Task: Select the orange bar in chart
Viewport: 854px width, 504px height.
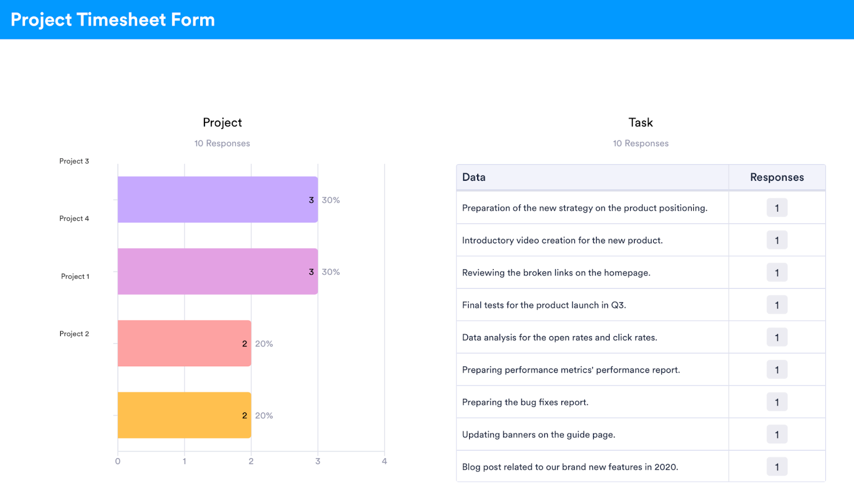Action: click(x=184, y=415)
